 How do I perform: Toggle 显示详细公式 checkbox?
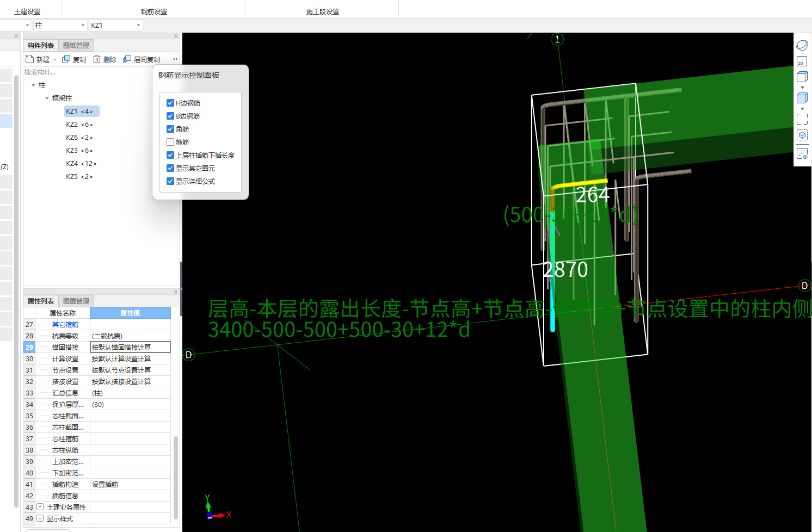pyautogui.click(x=170, y=181)
